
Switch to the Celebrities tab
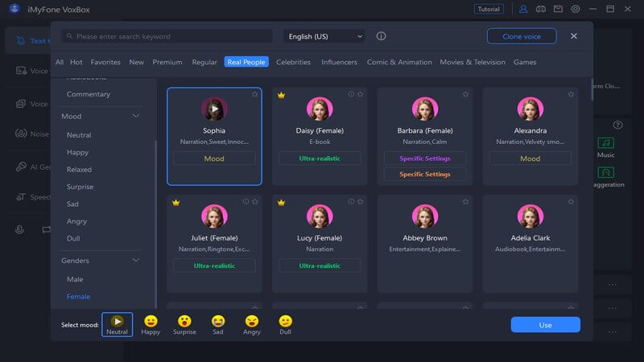pyautogui.click(x=293, y=62)
